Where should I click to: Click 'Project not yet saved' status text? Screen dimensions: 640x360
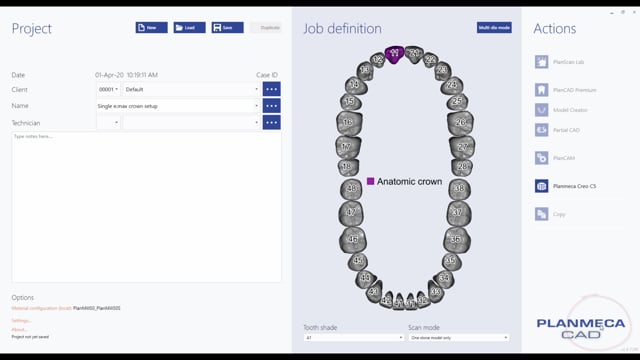30,337
